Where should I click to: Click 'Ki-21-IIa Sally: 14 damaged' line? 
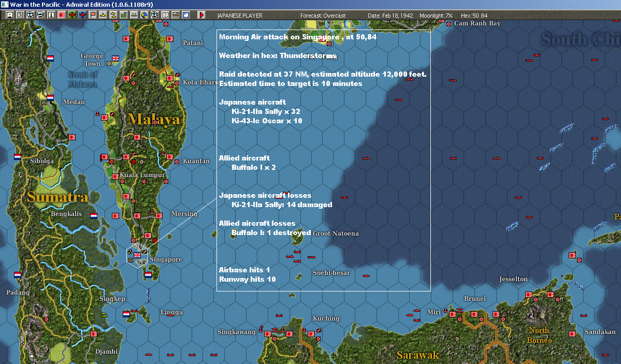pos(282,205)
